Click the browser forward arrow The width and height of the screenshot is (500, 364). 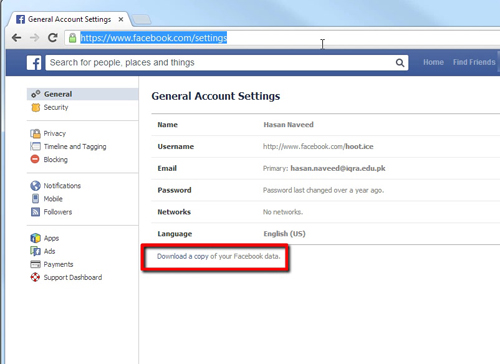pyautogui.click(x=34, y=38)
